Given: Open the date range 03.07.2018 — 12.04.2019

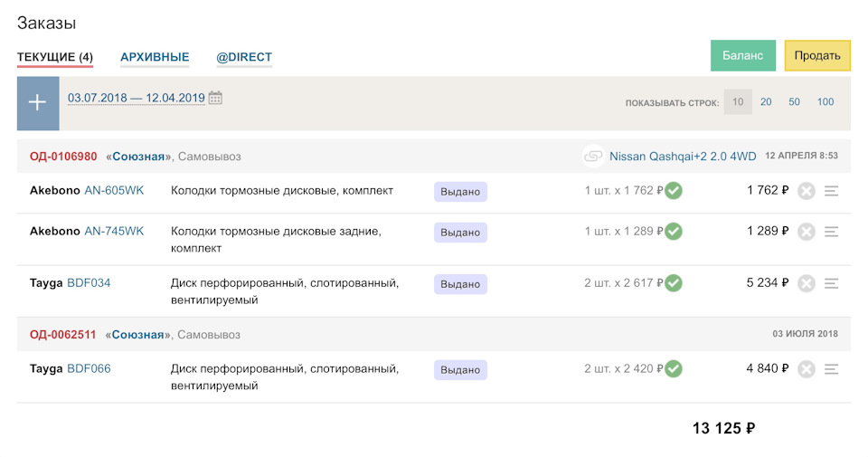Looking at the screenshot, I should click(137, 98).
